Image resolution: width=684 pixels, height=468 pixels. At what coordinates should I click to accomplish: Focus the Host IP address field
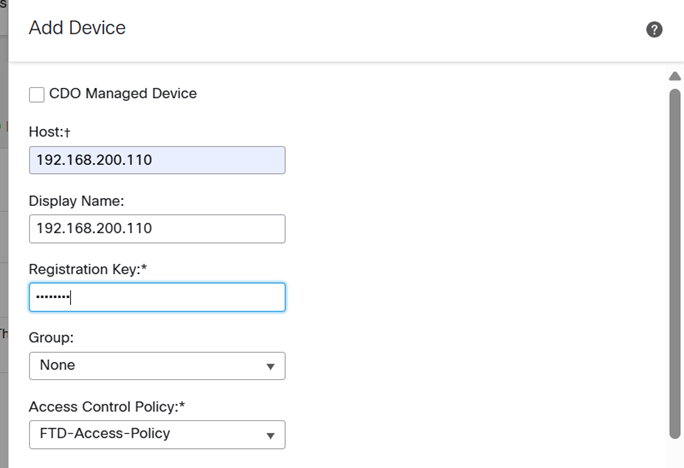click(157, 160)
